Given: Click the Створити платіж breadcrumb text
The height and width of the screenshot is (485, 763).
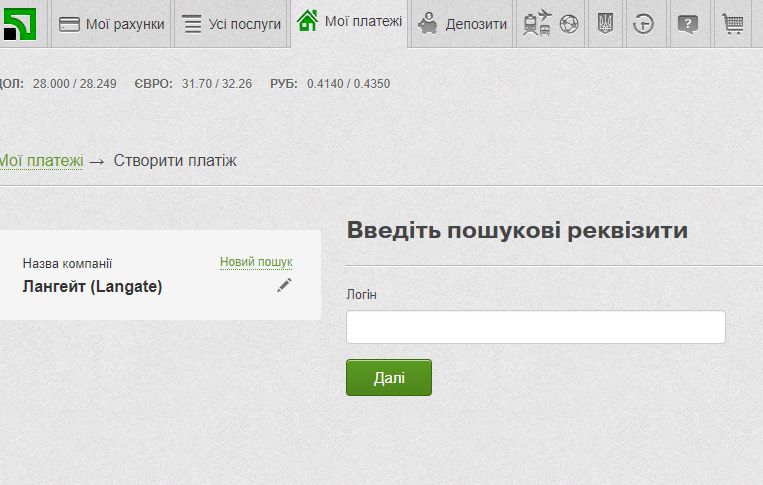Looking at the screenshot, I should click(175, 160).
